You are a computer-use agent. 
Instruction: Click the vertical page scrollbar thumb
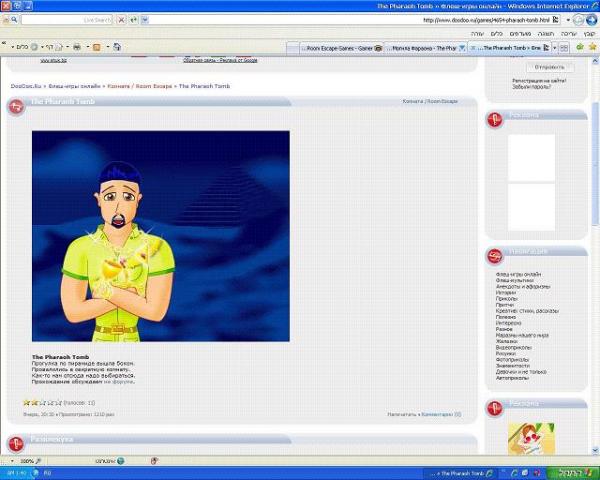[x=595, y=164]
